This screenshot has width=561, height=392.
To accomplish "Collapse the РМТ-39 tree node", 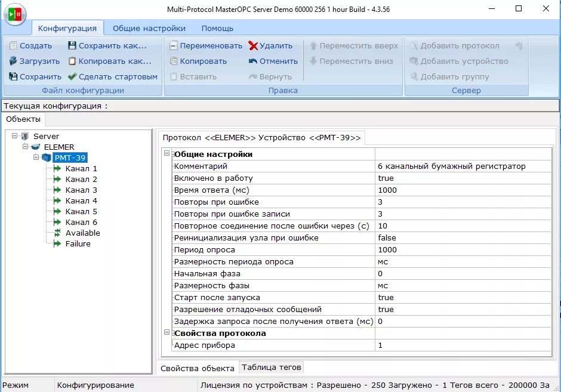I will tap(36, 157).
